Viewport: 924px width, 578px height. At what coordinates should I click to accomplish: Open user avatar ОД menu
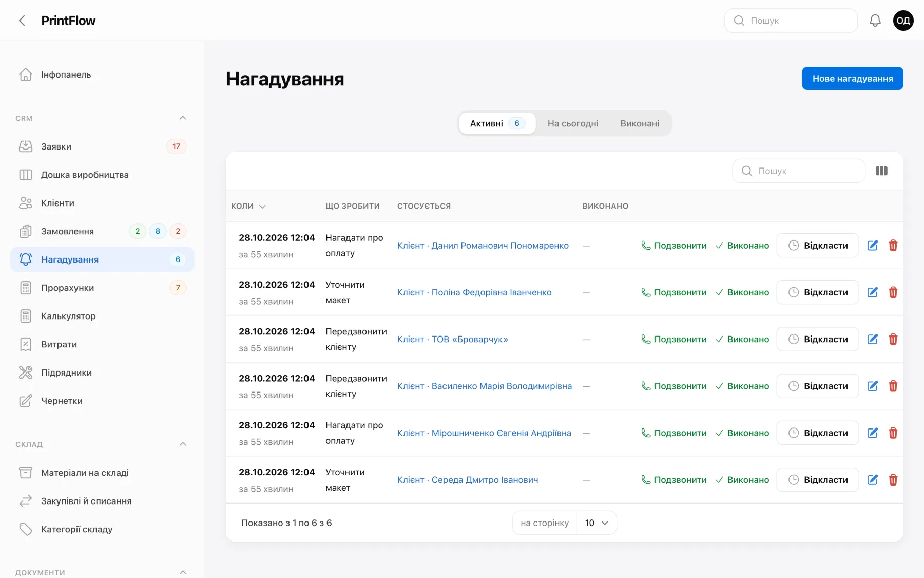click(x=903, y=21)
